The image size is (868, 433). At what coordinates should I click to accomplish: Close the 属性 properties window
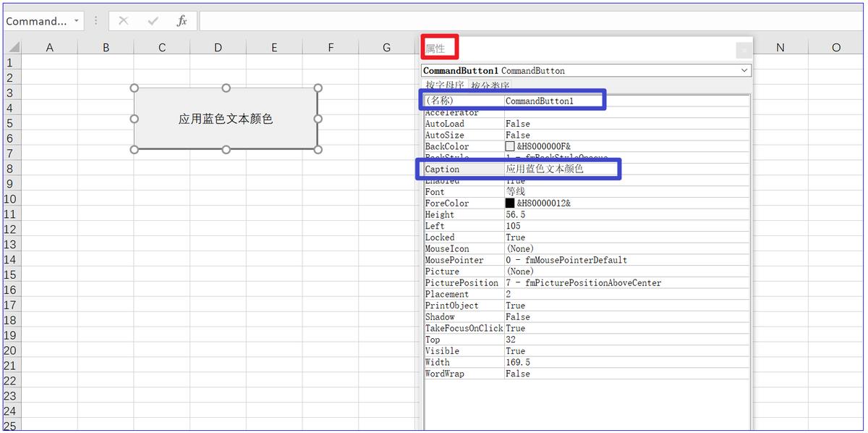(743, 50)
